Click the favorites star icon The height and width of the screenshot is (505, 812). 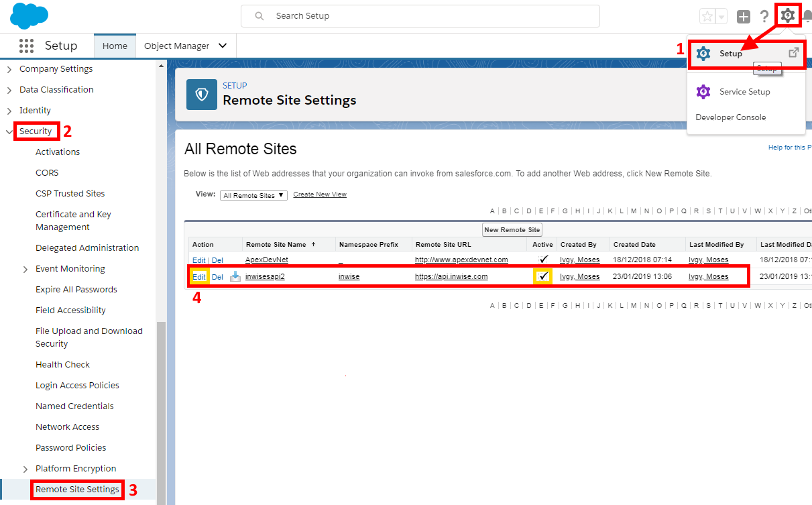click(707, 17)
